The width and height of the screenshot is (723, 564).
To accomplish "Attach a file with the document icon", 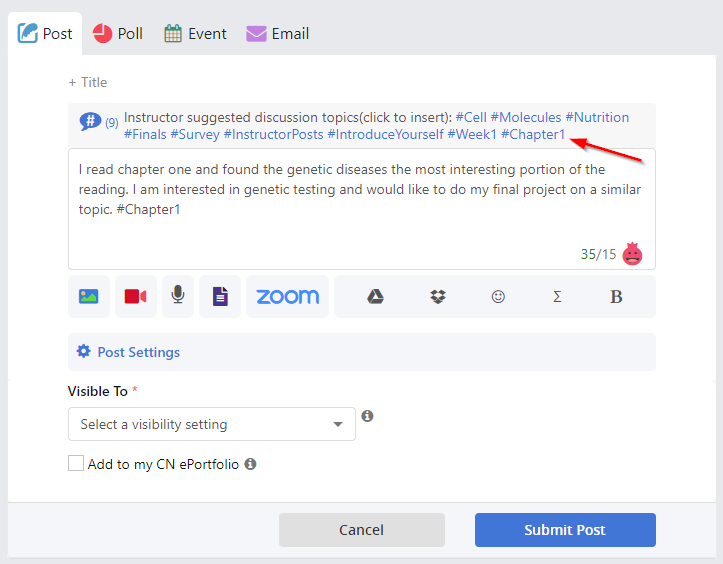I will [x=220, y=297].
